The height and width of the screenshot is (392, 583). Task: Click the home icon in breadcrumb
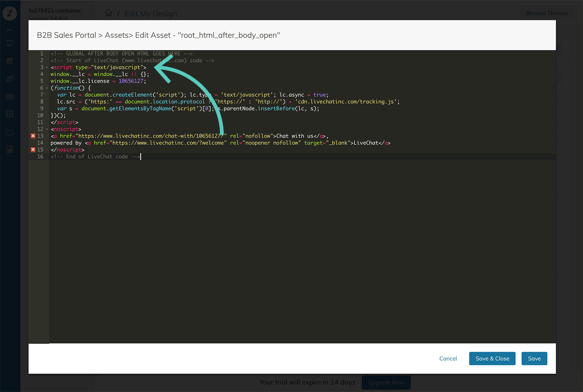(x=108, y=13)
